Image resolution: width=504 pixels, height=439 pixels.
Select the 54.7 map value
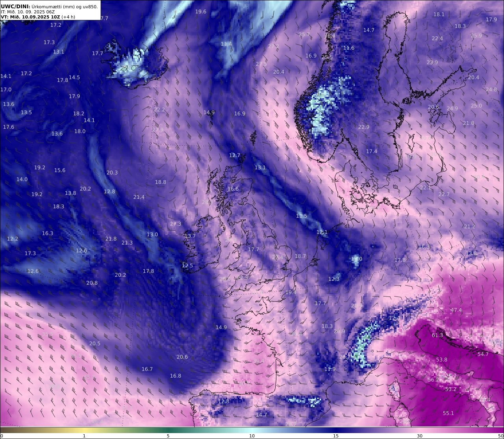[x=483, y=354]
